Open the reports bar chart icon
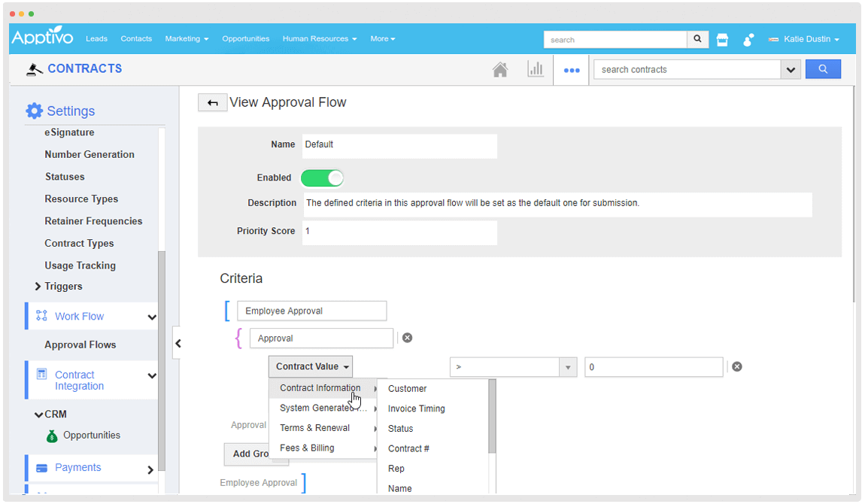 coord(535,69)
